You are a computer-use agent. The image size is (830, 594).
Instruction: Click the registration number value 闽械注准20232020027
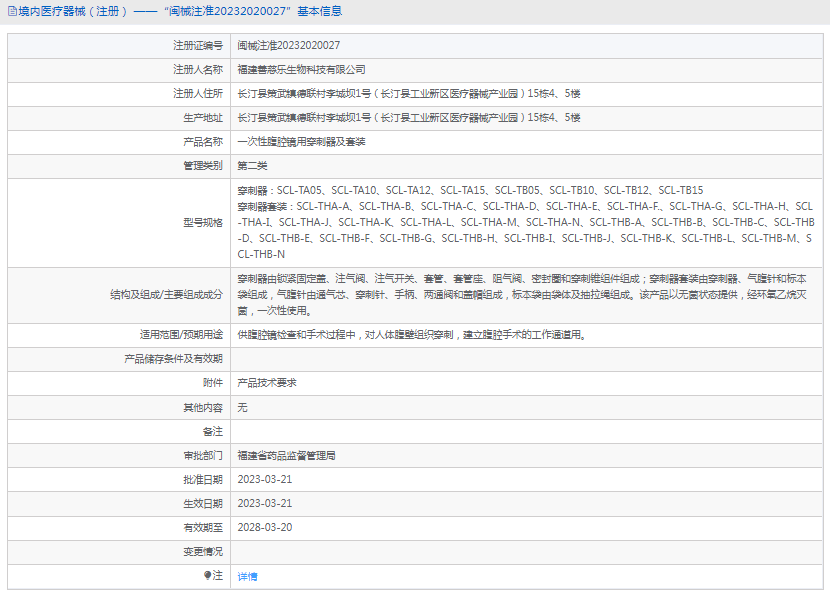coord(288,46)
